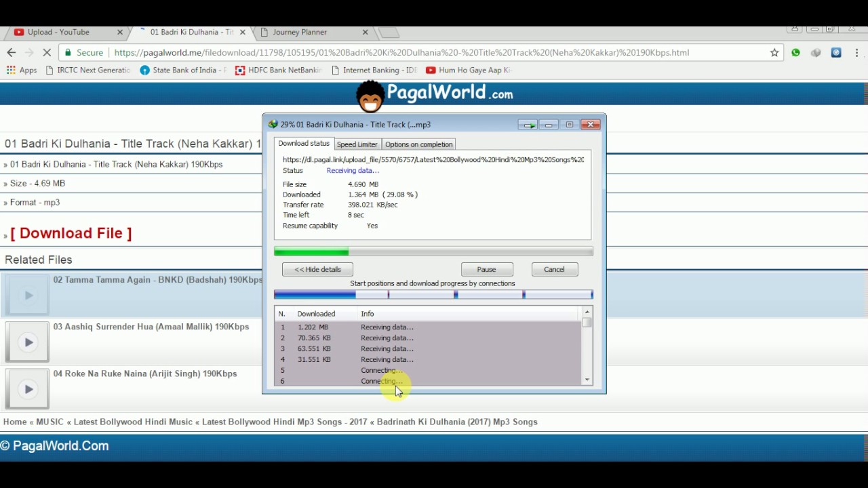The width and height of the screenshot is (868, 488).
Task: Click the N. column header
Action: tap(281, 314)
